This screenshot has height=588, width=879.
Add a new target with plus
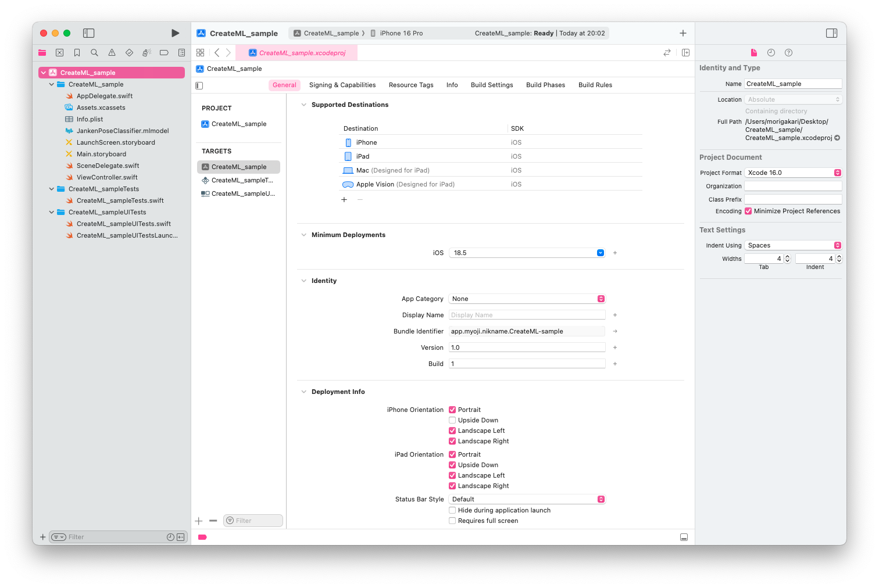pos(199,521)
